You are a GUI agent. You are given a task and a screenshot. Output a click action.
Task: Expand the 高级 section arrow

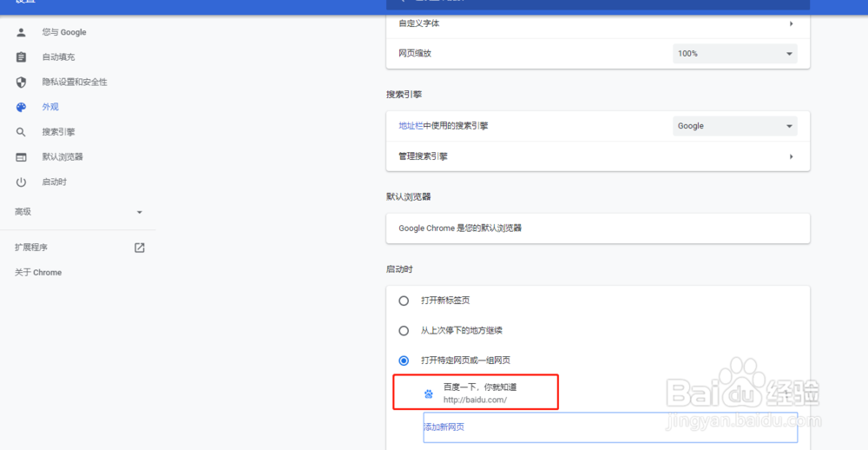140,212
